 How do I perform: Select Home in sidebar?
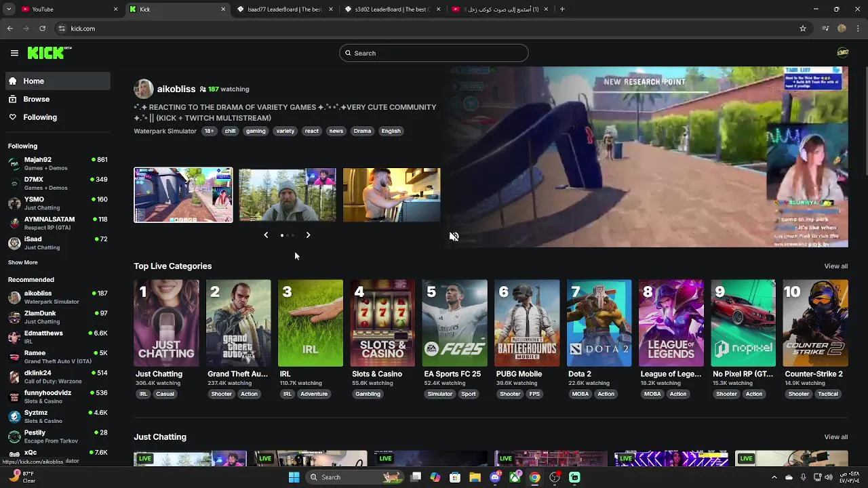pyautogui.click(x=58, y=81)
